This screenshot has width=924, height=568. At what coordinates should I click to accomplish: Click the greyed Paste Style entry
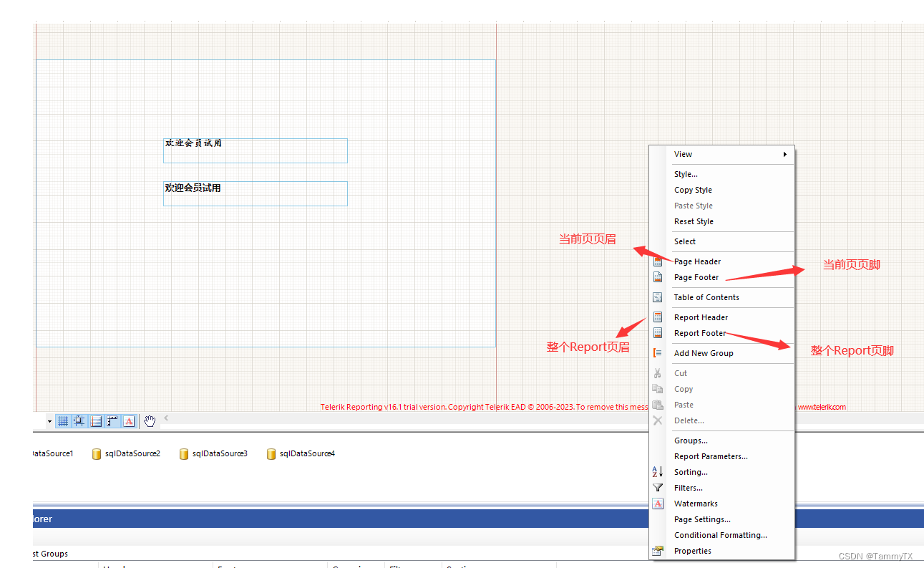(x=722, y=206)
